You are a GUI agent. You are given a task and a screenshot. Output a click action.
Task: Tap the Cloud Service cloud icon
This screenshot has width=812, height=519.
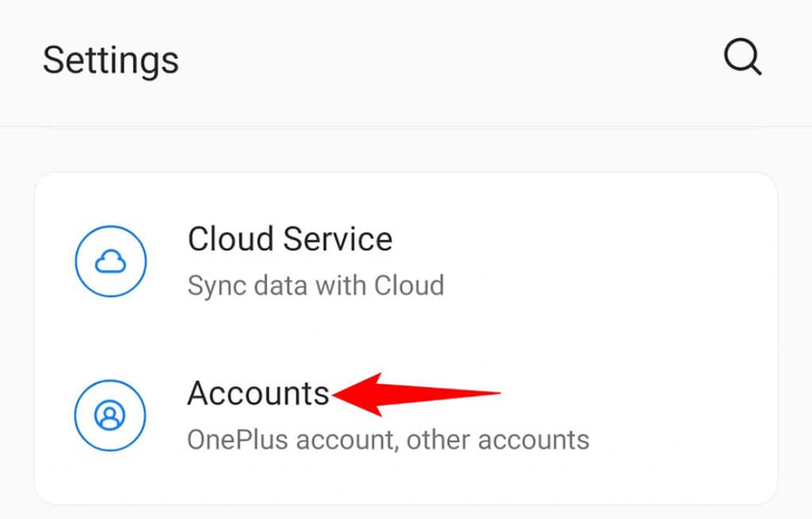coord(110,263)
